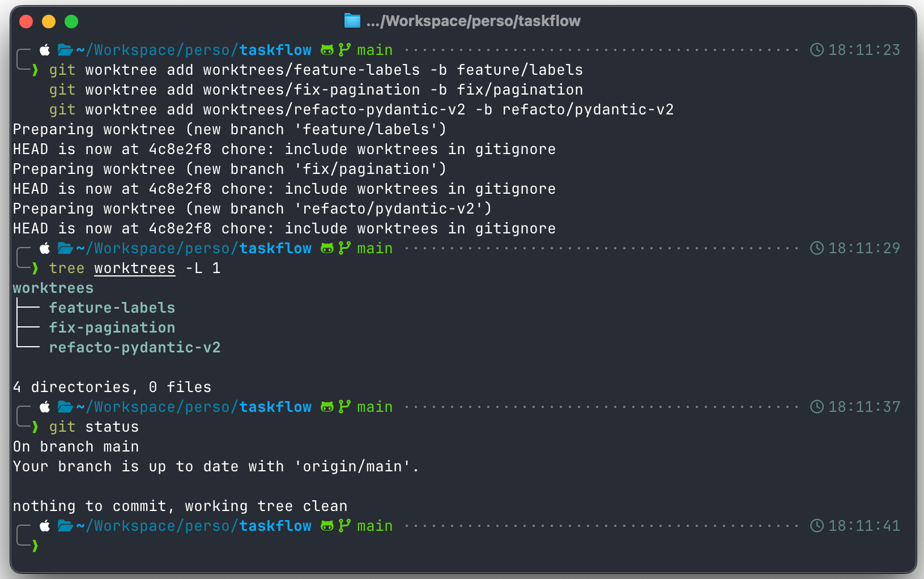The image size is (924, 579).
Task: Click the clock icon beside 18:11:41
Action: point(816,526)
